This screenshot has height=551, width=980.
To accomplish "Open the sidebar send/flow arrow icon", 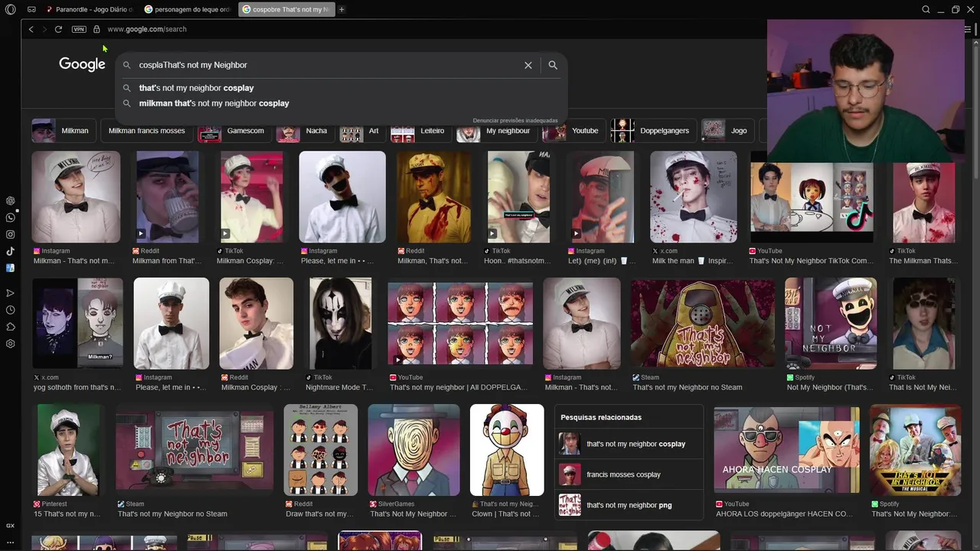I will point(10,293).
